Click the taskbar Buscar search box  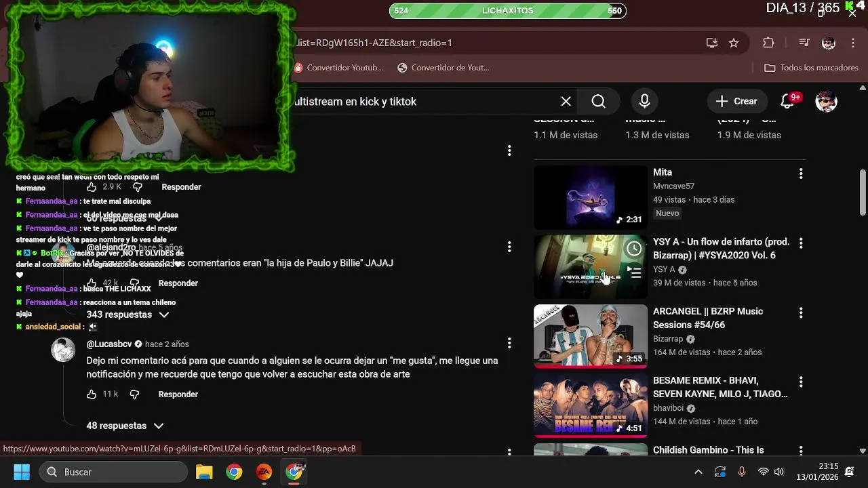point(113,472)
